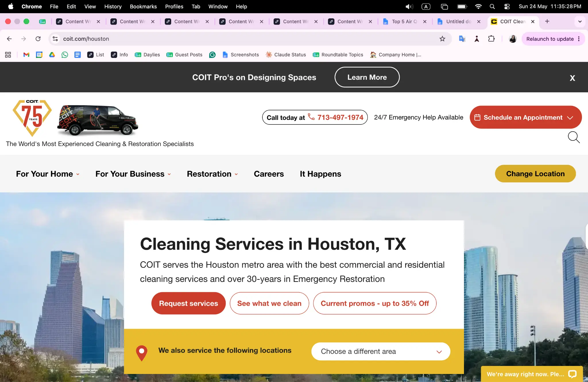Open Schedule an Appointment dropdown
588x382 pixels.
click(525, 117)
